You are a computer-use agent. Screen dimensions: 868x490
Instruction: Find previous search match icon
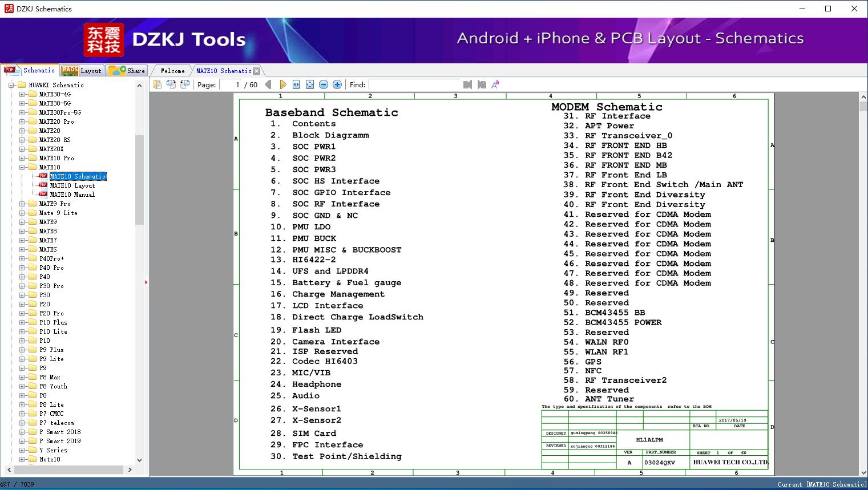tap(467, 84)
